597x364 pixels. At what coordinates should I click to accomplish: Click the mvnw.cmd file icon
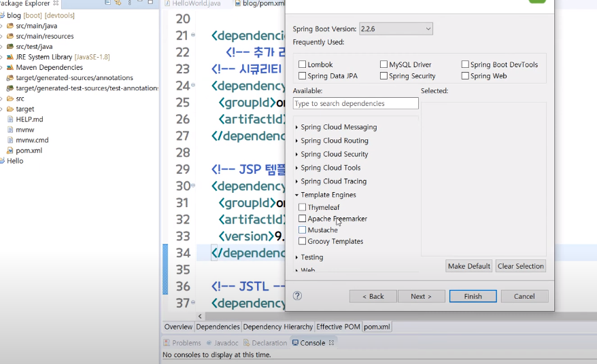[x=10, y=140]
